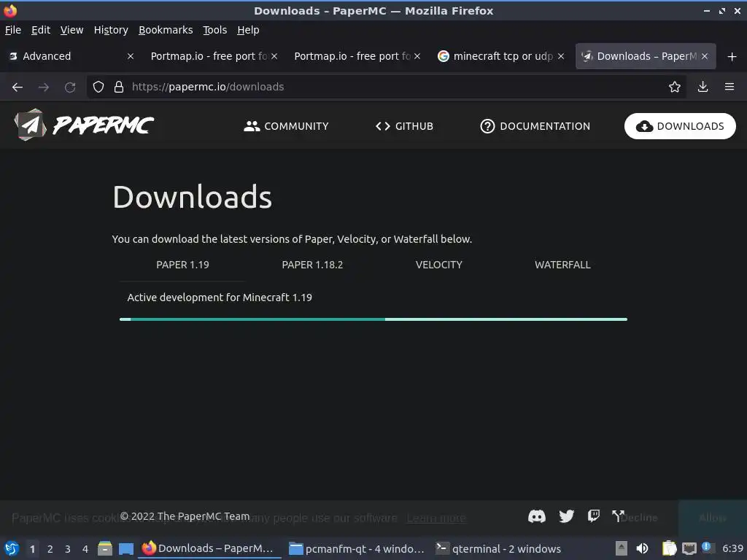Click the show desktop taskbar icon
Viewport: 747px width, 560px height.
click(x=125, y=548)
